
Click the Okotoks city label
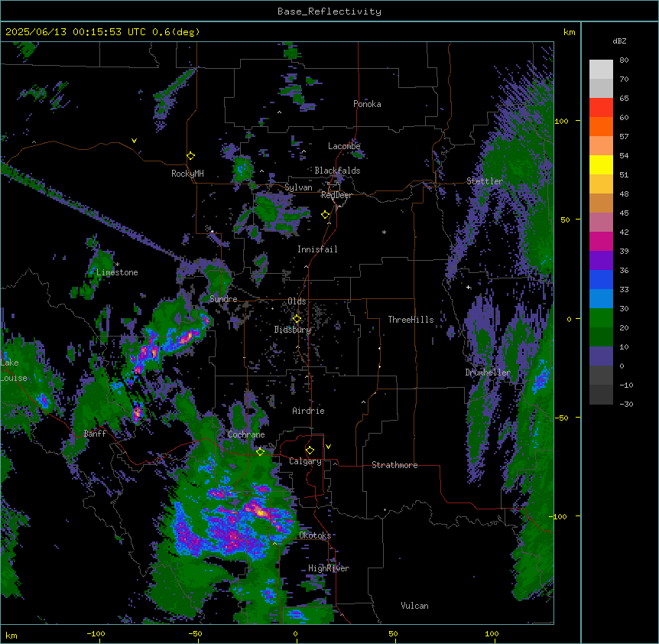click(315, 535)
